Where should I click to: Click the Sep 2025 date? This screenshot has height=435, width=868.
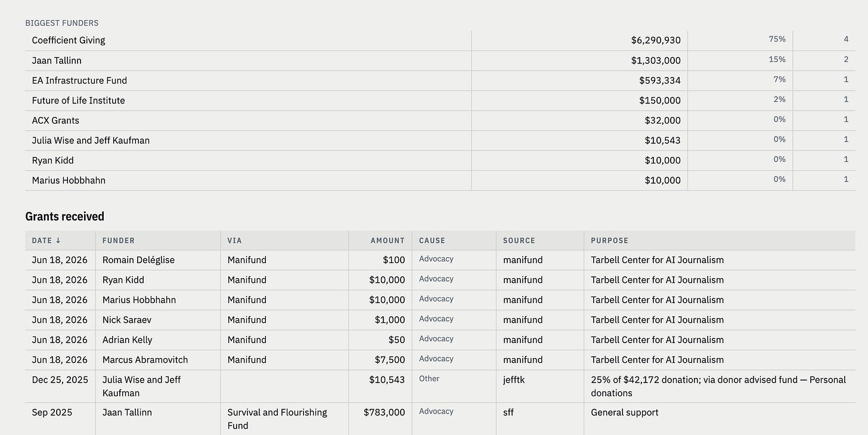[52, 413]
